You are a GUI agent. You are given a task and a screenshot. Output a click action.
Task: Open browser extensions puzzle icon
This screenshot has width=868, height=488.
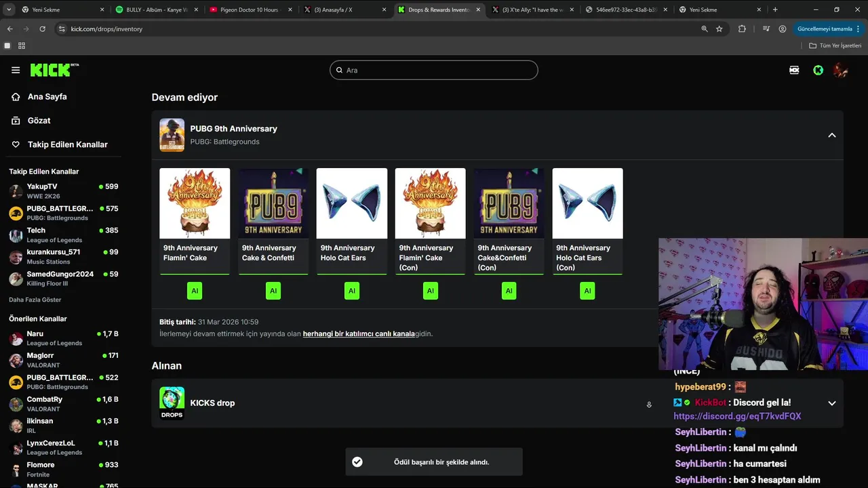tap(742, 29)
